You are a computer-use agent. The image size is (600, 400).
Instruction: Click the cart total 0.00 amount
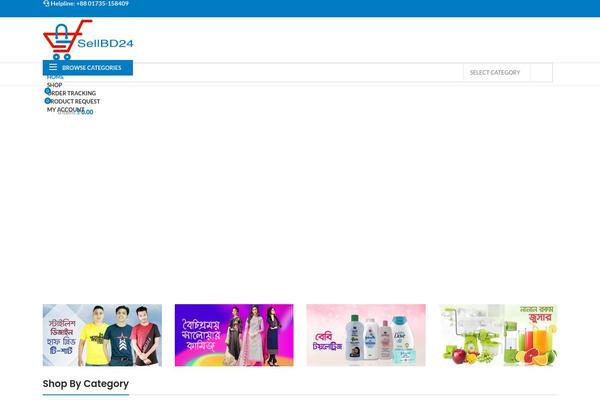[x=86, y=112]
